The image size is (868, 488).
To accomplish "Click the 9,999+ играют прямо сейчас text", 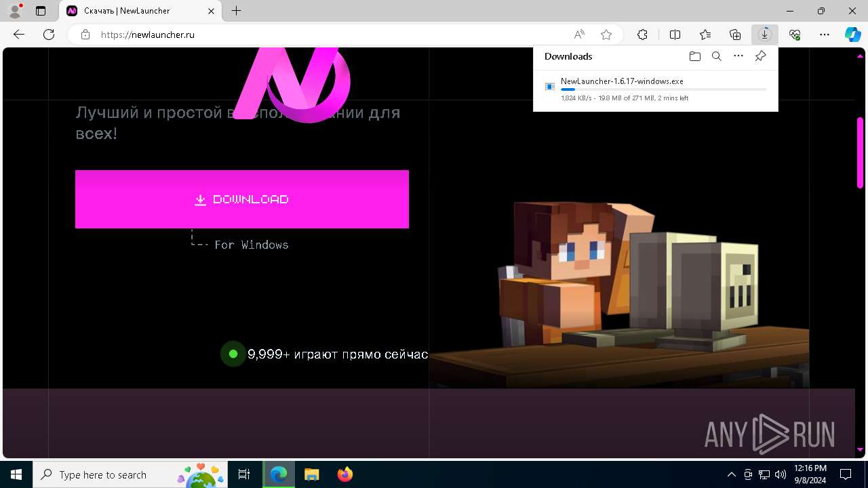I will coord(338,354).
